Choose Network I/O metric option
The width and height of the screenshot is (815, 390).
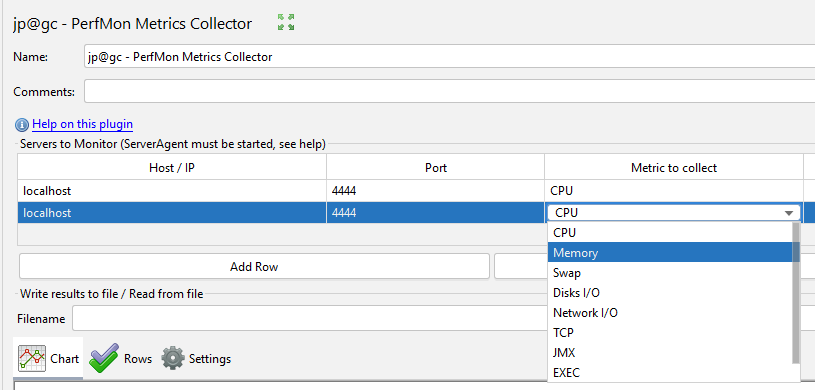(x=669, y=313)
